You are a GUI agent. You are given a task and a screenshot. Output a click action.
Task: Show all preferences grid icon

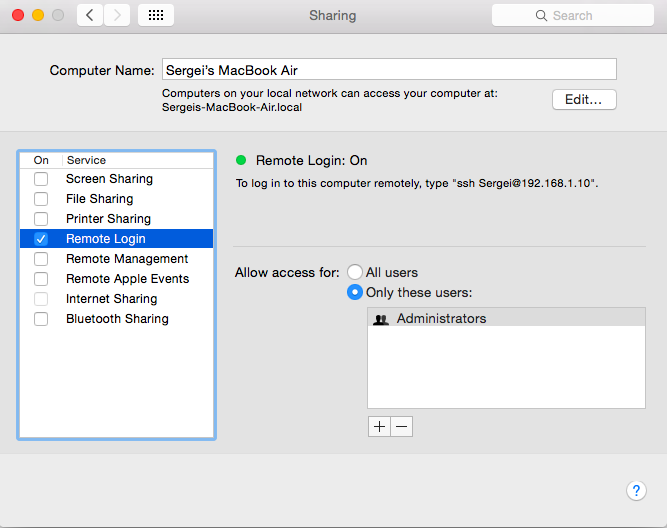point(156,15)
